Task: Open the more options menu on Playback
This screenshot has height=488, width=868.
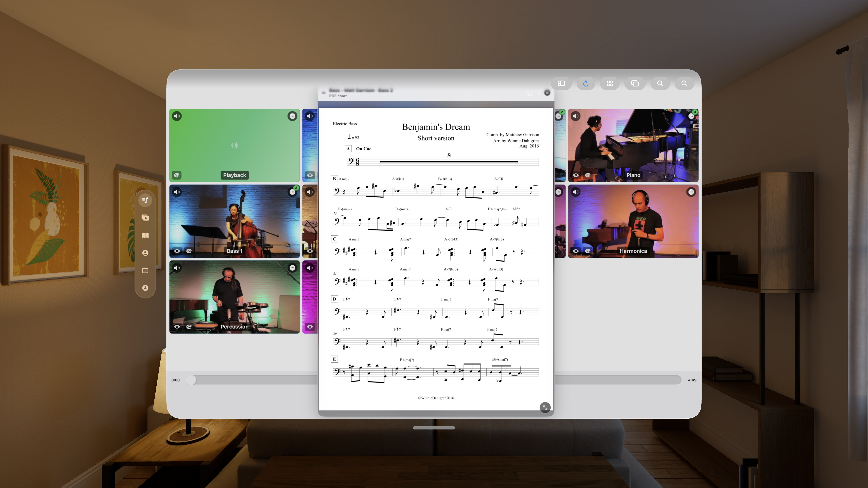Action: [292, 116]
